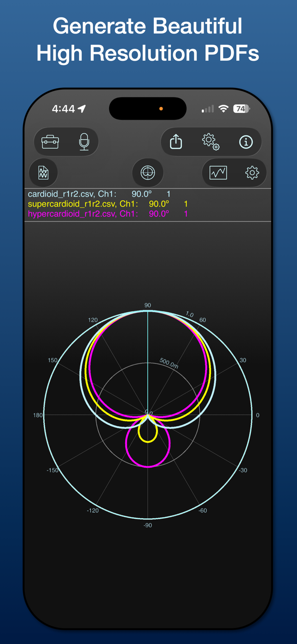The image size is (297, 644).
Task: Tap the 150 degree axis label
Action: click(52, 360)
